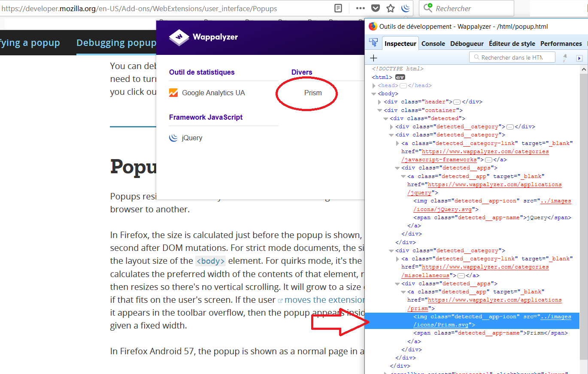Click ellipsis badge after javascript-frameworks link
The height and width of the screenshot is (374, 588).
488,160
